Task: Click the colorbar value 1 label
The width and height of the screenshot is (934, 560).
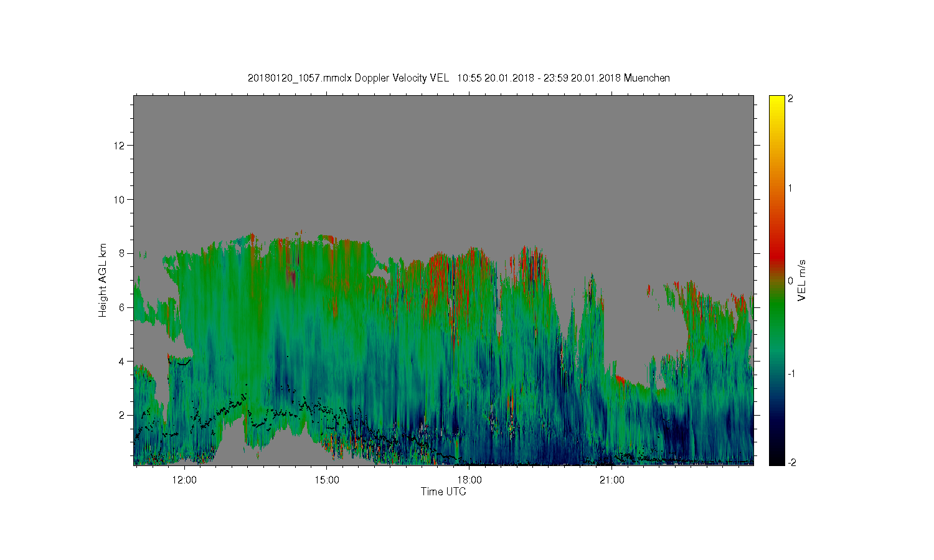Action: [791, 189]
